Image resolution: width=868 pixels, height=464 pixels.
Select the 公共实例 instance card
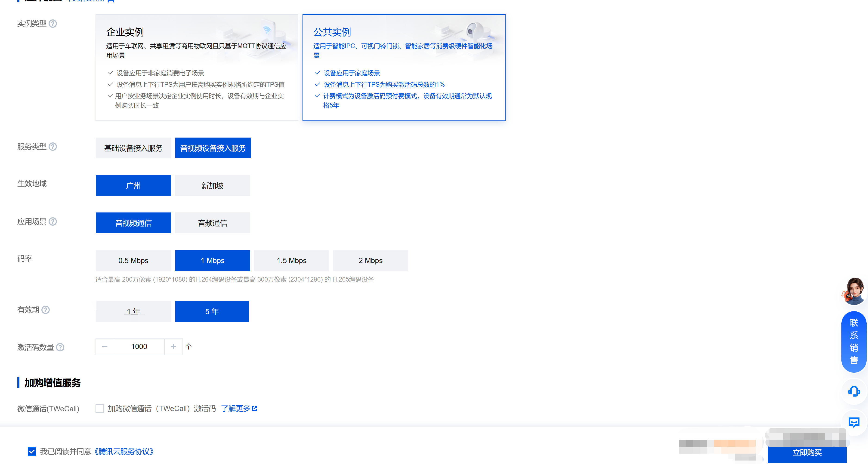pos(404,67)
